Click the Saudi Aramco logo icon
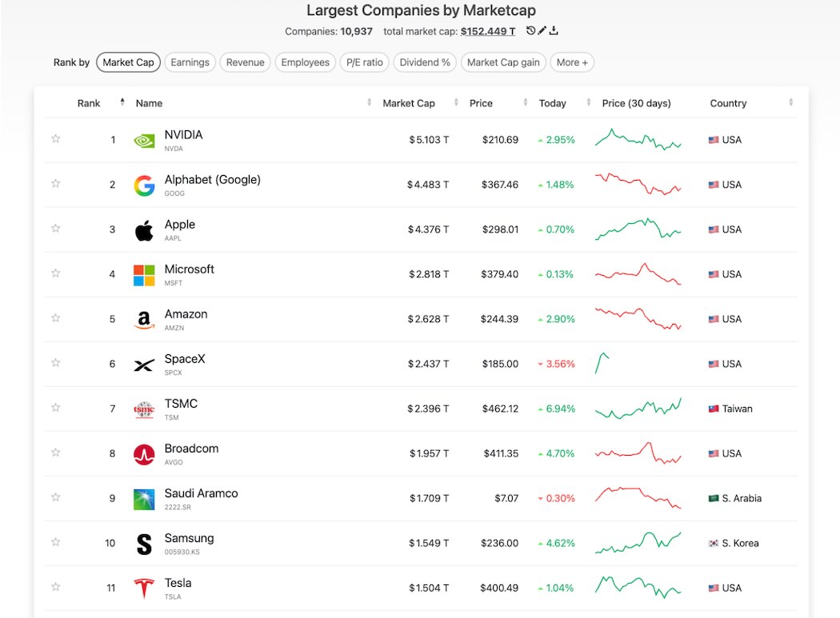Screen dimensions: 840x618 [144, 499]
